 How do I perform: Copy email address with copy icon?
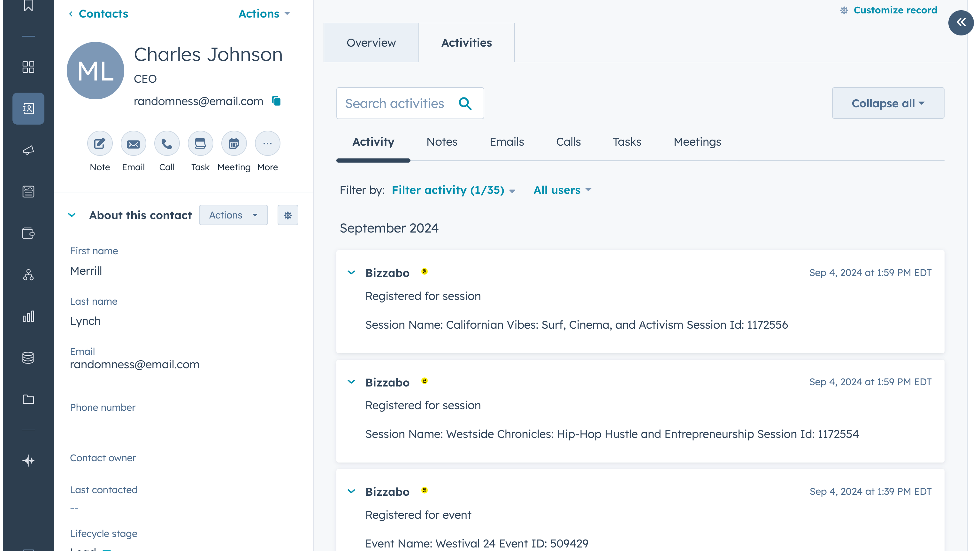click(x=276, y=101)
